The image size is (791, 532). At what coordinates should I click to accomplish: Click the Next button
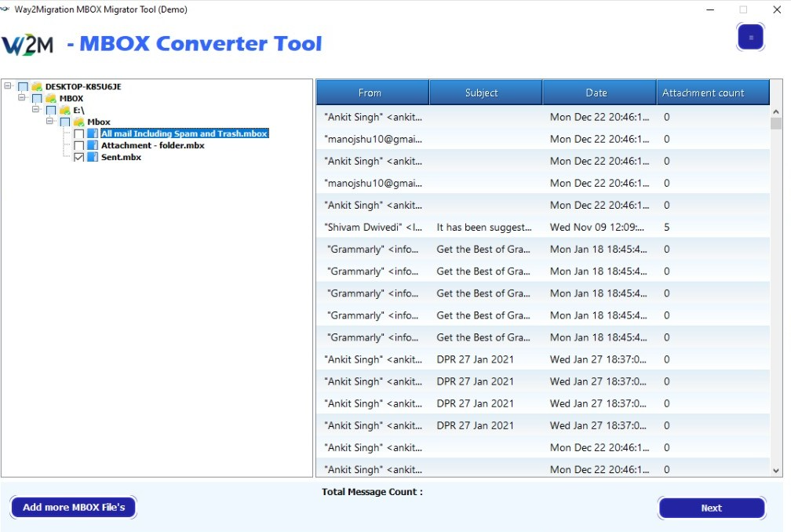point(711,508)
